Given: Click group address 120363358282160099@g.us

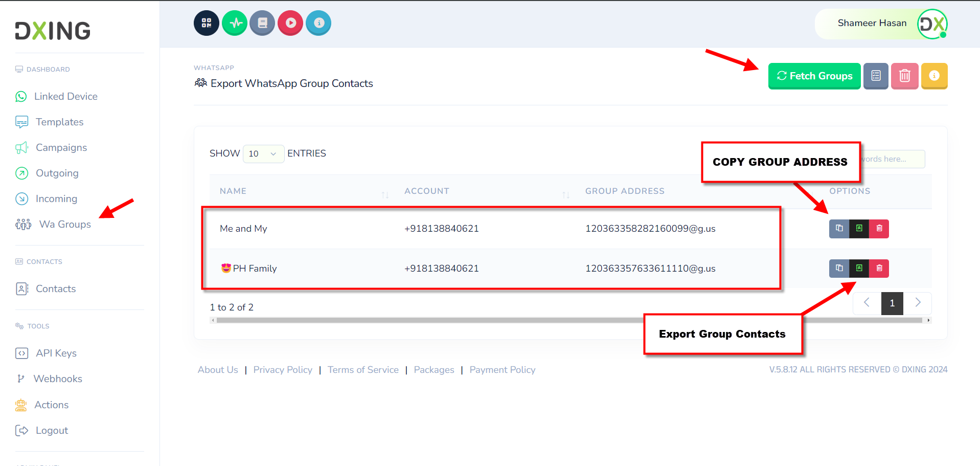Looking at the screenshot, I should (650, 229).
